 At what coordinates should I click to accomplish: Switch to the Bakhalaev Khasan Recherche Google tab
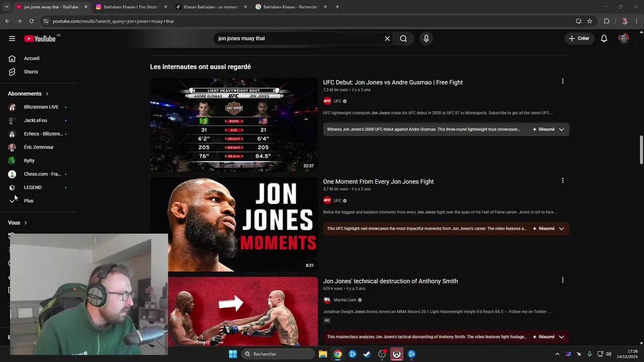pyautogui.click(x=291, y=7)
